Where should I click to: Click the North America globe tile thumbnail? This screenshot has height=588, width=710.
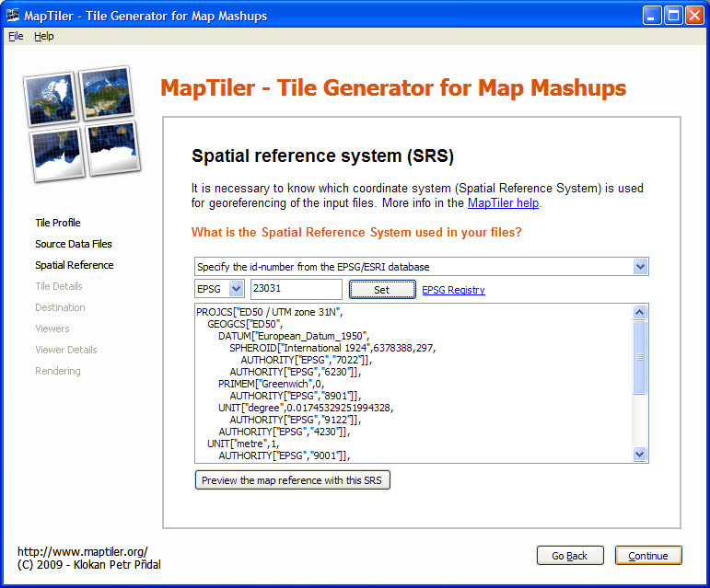coord(52,99)
